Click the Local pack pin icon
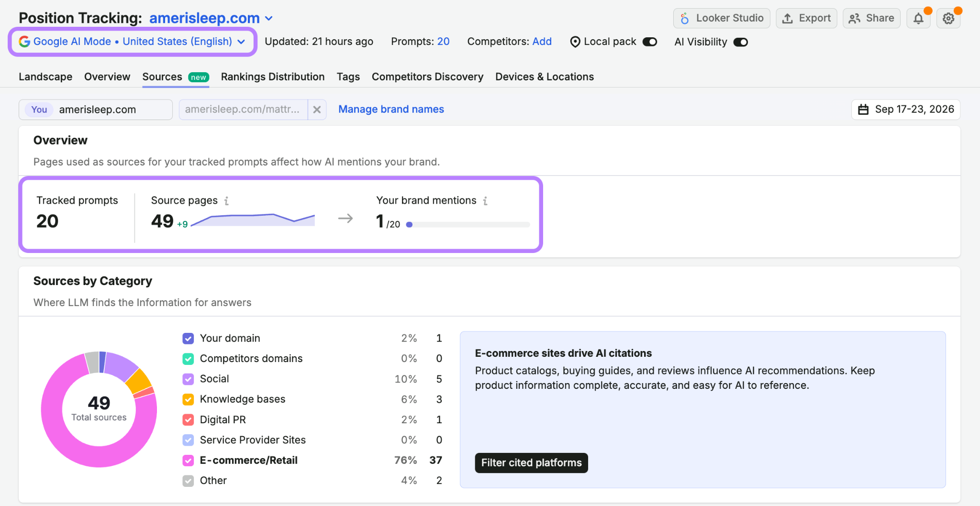 tap(575, 42)
